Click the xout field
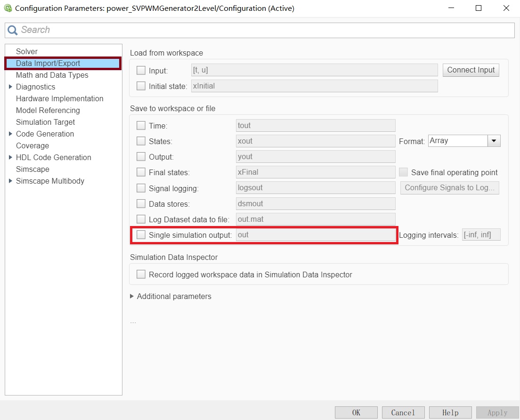520x420 pixels. click(316, 141)
